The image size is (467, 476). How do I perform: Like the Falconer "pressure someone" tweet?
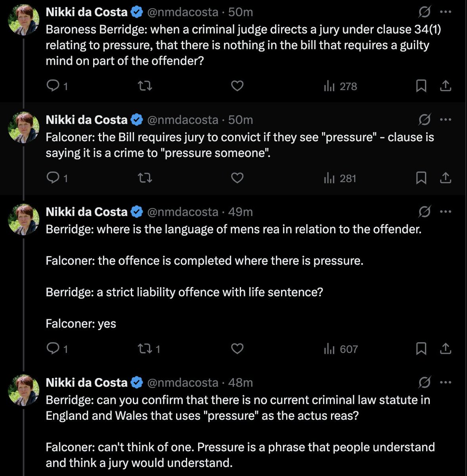[x=237, y=178]
